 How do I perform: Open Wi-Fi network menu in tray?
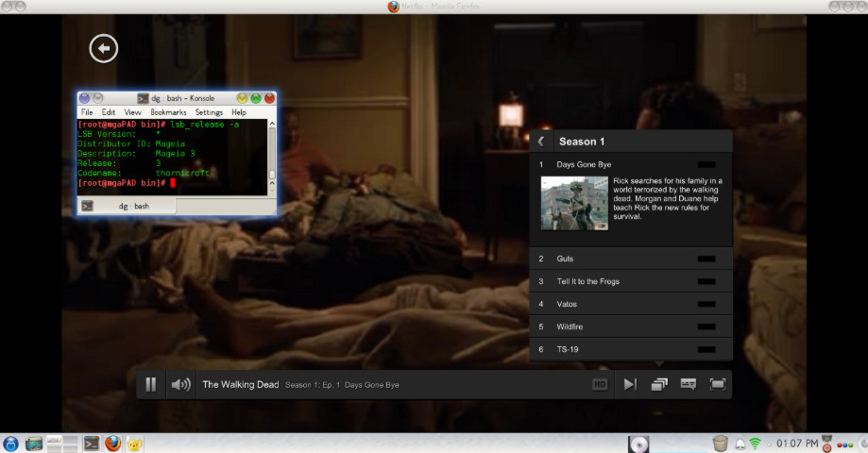[x=755, y=444]
